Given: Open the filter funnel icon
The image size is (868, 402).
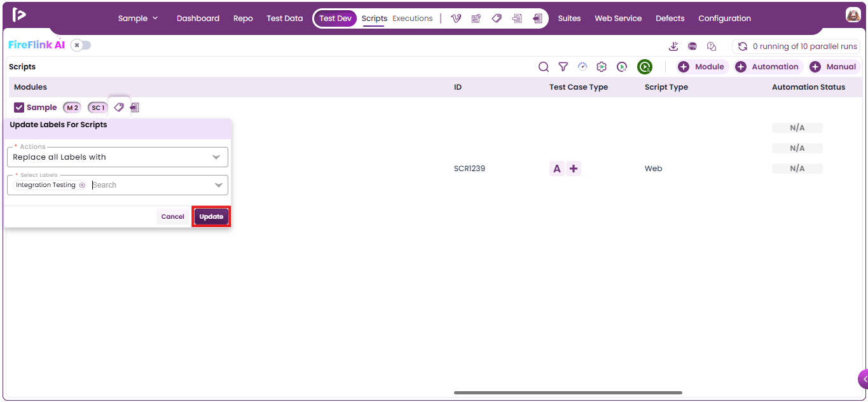Looking at the screenshot, I should pyautogui.click(x=563, y=67).
